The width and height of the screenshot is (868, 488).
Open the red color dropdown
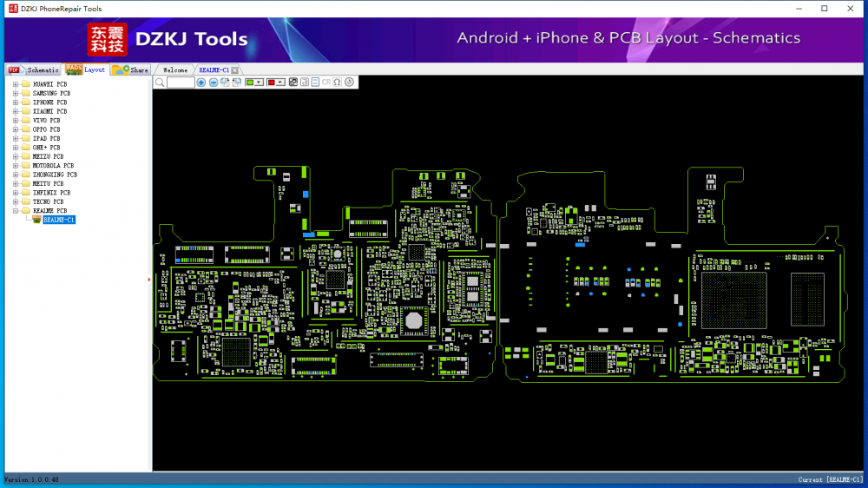pos(280,82)
